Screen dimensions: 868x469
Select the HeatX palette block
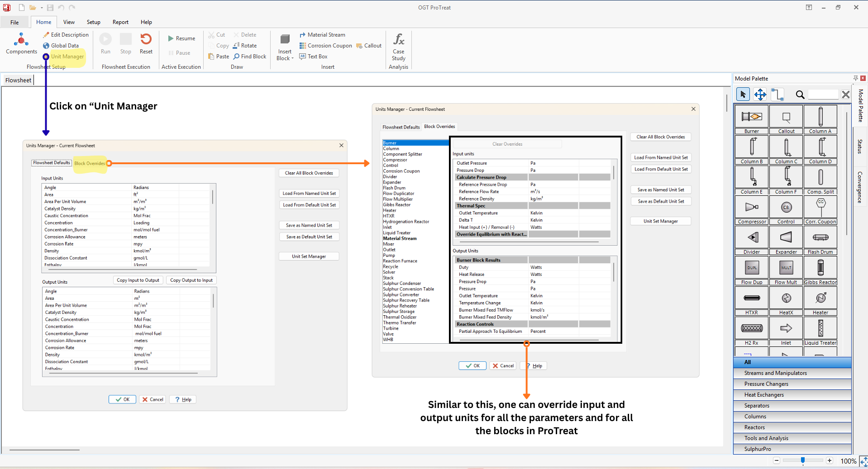pos(786,301)
